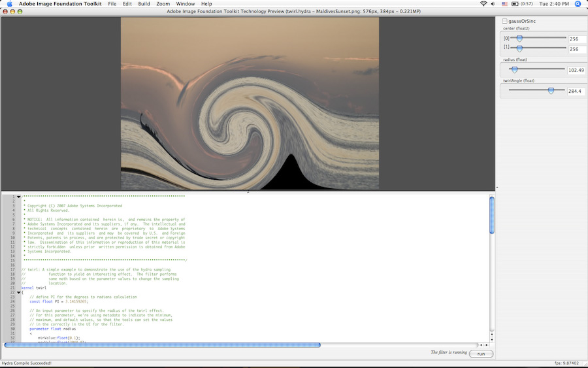Click the radius slider handle

[514, 69]
